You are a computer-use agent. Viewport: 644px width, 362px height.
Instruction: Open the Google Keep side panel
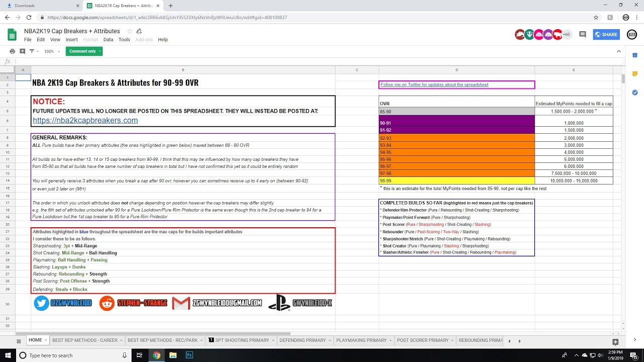pyautogui.click(x=635, y=74)
